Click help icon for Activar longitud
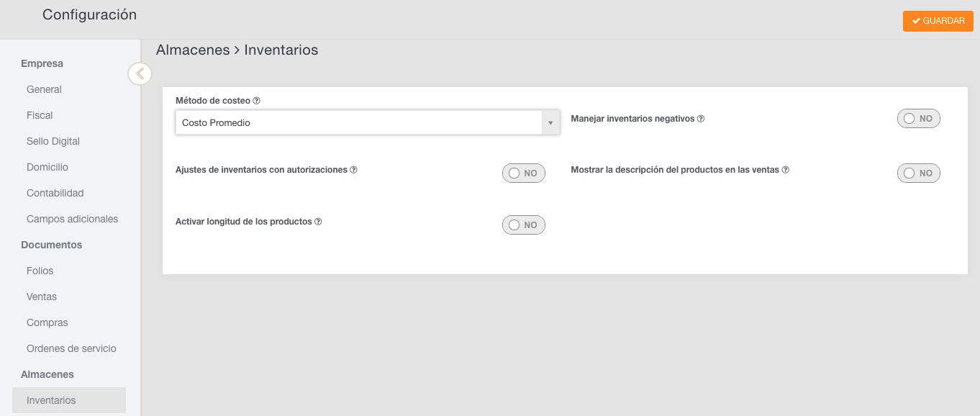Screen dimensions: 980x416 [x=318, y=222]
